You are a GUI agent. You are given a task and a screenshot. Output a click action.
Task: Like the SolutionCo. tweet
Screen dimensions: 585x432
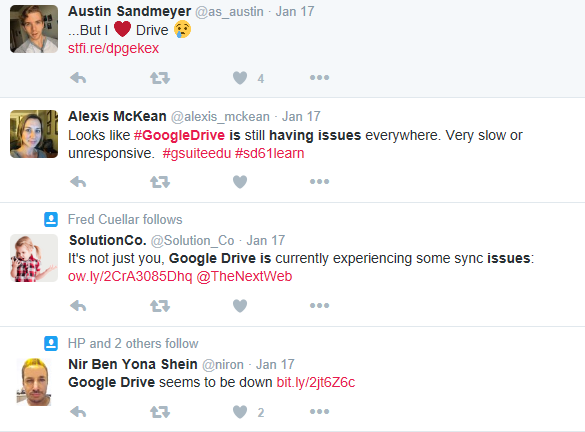tap(240, 306)
